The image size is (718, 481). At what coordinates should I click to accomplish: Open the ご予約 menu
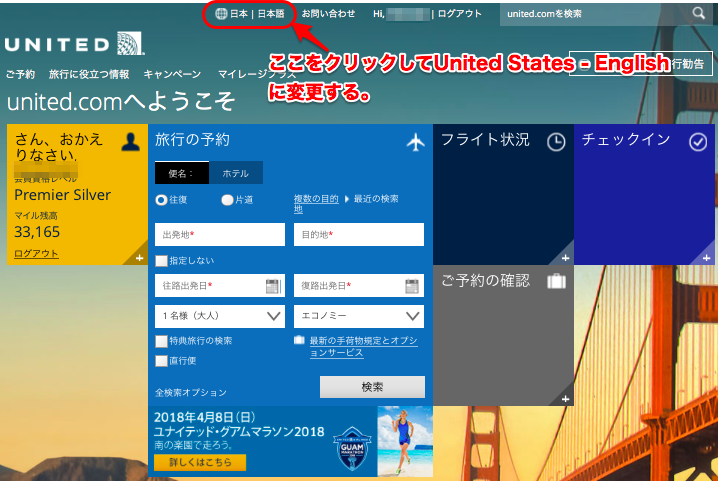click(20, 74)
